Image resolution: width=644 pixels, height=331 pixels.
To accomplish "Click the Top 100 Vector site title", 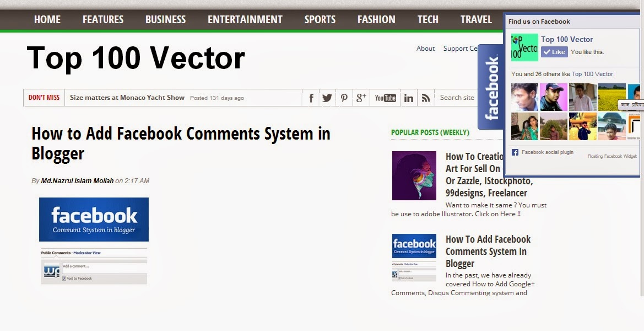I will (x=136, y=58).
